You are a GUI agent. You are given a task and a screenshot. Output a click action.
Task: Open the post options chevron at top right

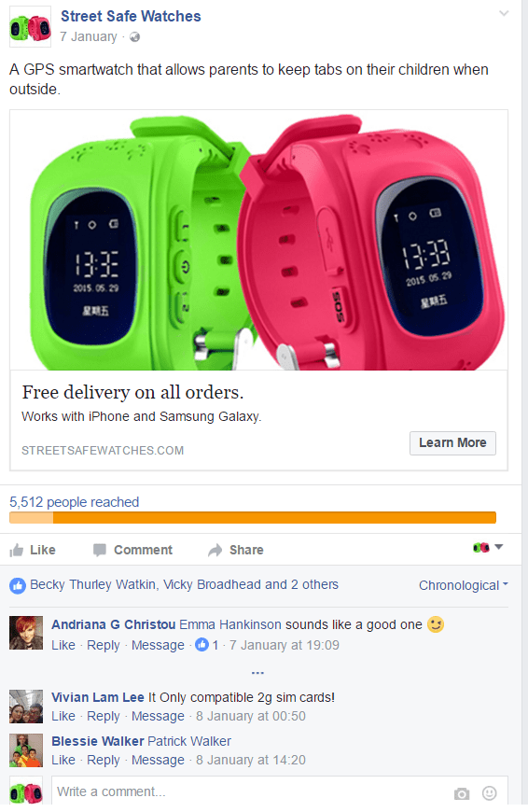(504, 13)
